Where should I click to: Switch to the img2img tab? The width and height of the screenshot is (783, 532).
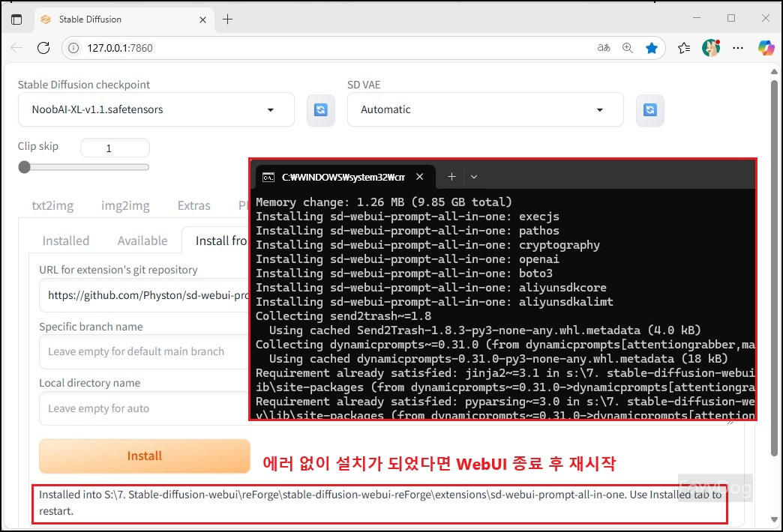(x=125, y=205)
